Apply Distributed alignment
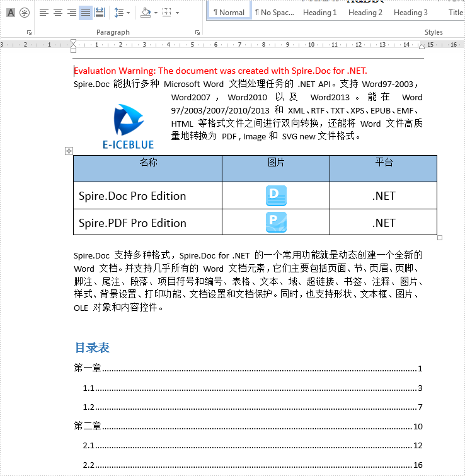The height and width of the screenshot is (476, 465). click(100, 13)
